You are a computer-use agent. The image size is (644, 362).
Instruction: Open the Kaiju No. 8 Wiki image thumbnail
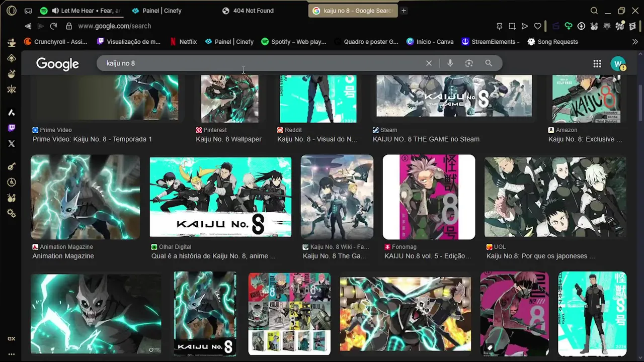337,197
